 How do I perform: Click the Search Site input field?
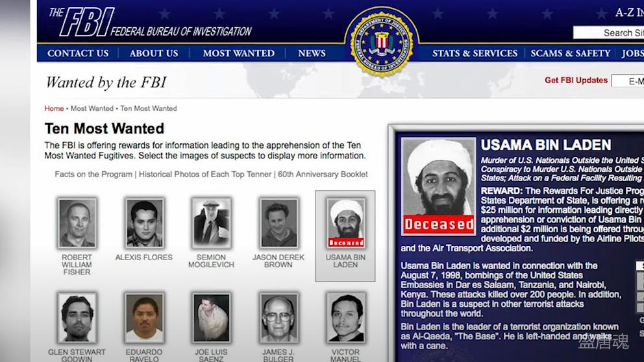pyautogui.click(x=609, y=33)
